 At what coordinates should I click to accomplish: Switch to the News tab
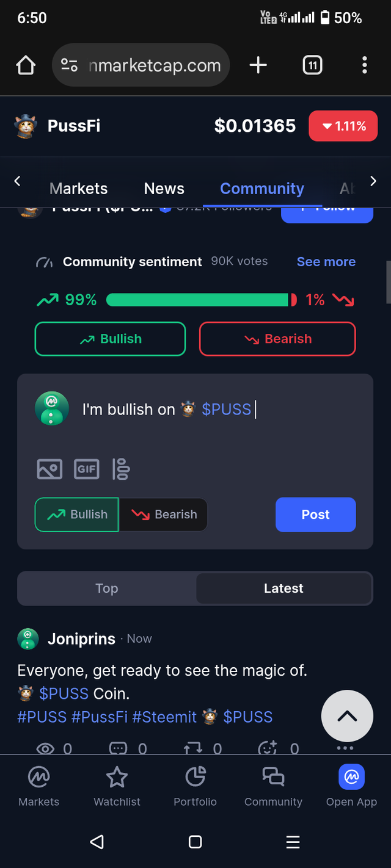tap(164, 189)
